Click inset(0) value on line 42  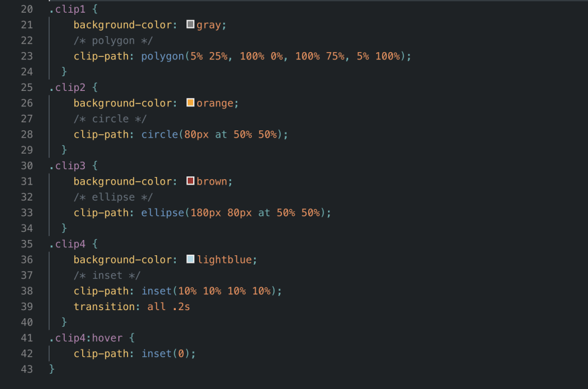pyautogui.click(x=166, y=354)
